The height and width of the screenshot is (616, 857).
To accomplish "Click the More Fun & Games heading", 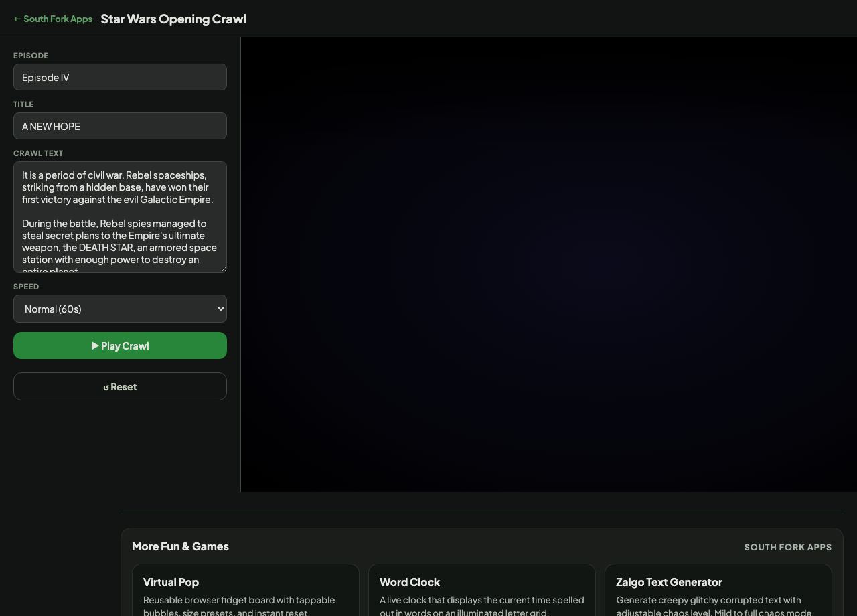I will coord(180,546).
